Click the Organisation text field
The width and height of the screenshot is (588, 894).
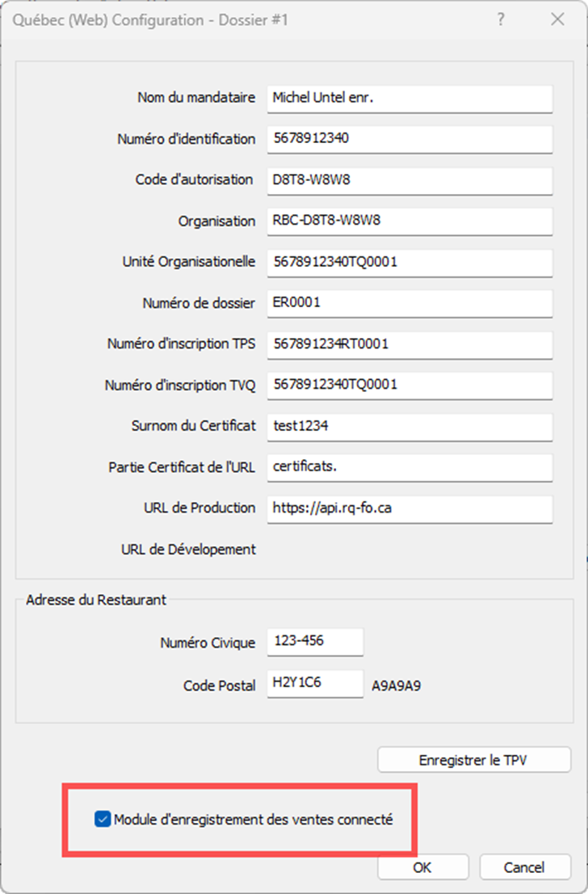409,221
